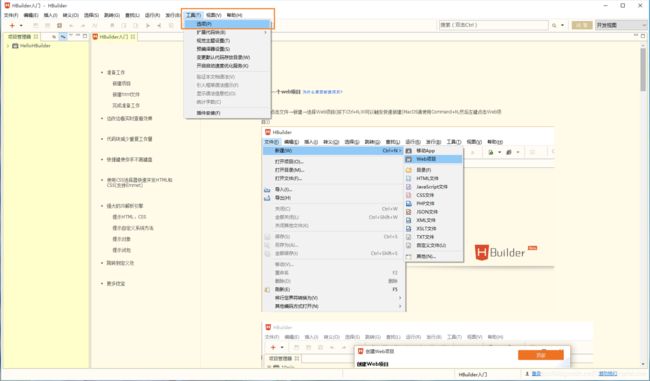
Task: Choose 预编译器设置(S) from Tools menu
Action: 227,49
